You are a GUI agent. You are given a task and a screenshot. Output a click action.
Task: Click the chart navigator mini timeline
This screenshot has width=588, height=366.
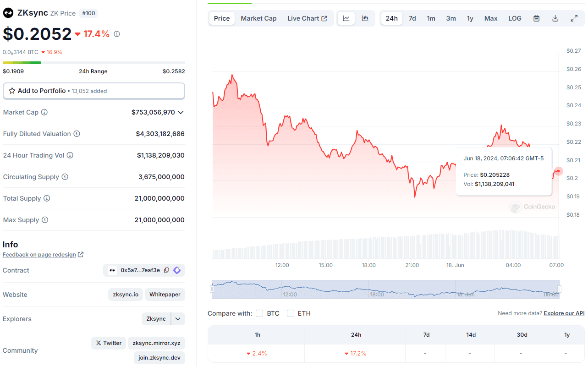pos(385,289)
